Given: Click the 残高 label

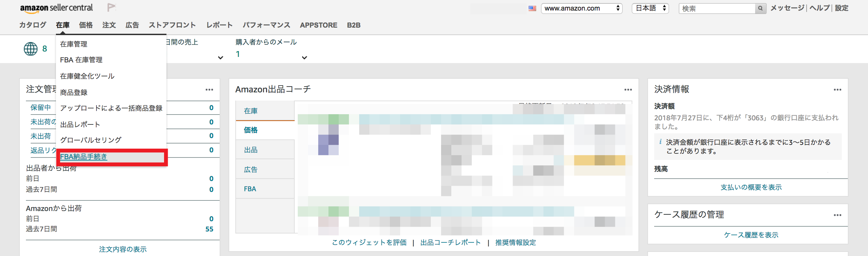Looking at the screenshot, I should tap(661, 169).
